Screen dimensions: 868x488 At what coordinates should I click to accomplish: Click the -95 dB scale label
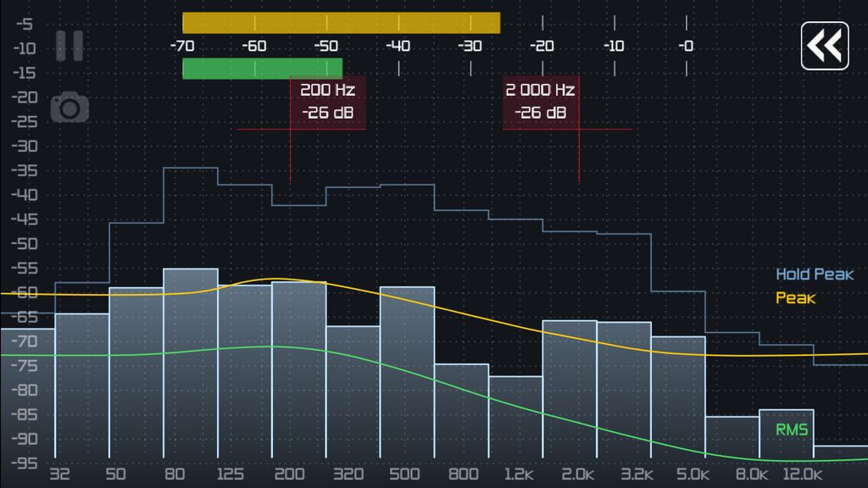point(25,463)
